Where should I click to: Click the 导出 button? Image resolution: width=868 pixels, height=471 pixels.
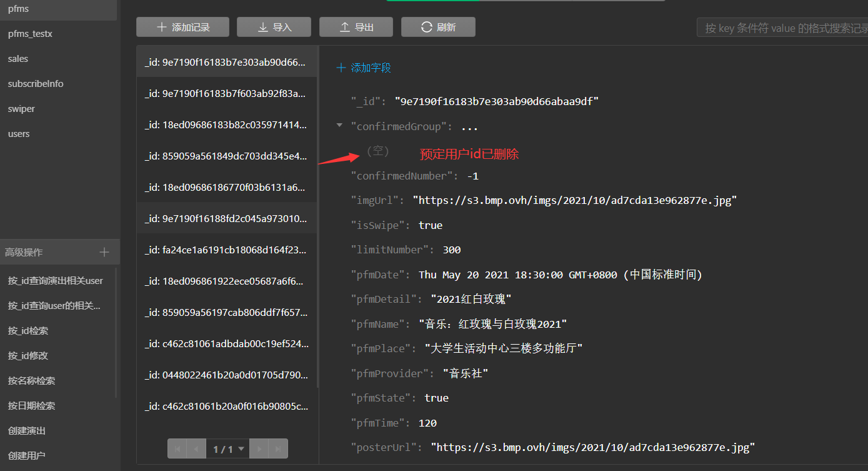(356, 27)
